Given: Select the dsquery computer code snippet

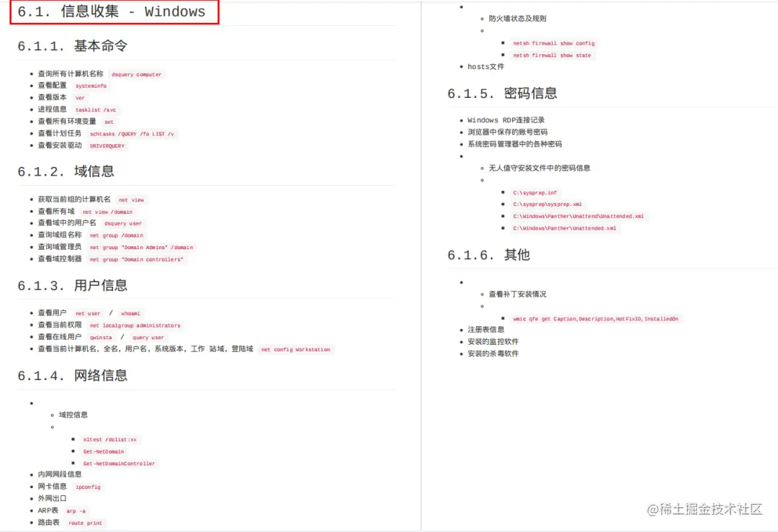Looking at the screenshot, I should point(136,74).
